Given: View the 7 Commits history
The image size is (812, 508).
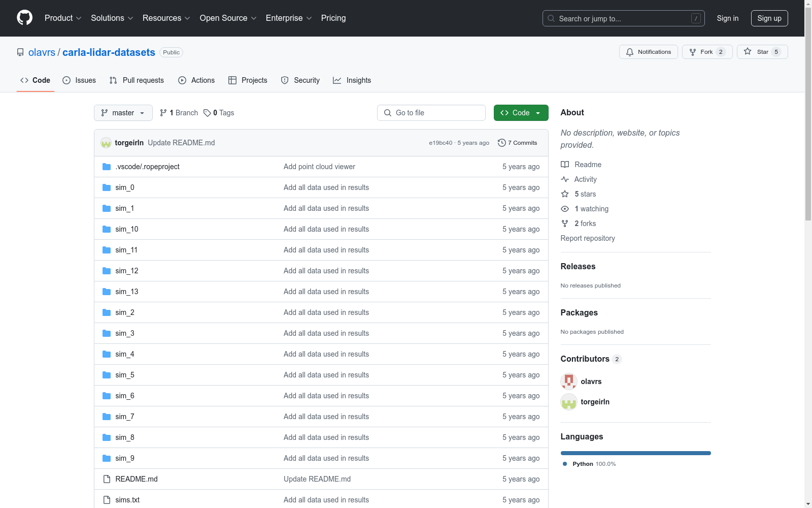Looking at the screenshot, I should coord(518,143).
